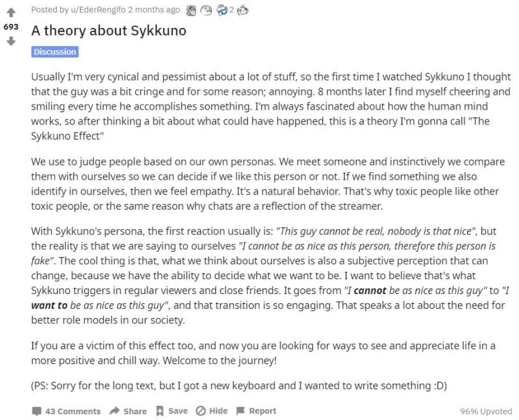The height and width of the screenshot is (420, 519).
Task: Report the post using the Report label
Action: coord(262,411)
